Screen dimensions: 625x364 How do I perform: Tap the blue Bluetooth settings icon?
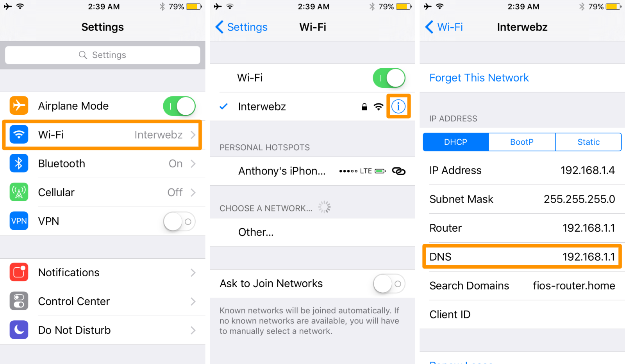point(19,163)
